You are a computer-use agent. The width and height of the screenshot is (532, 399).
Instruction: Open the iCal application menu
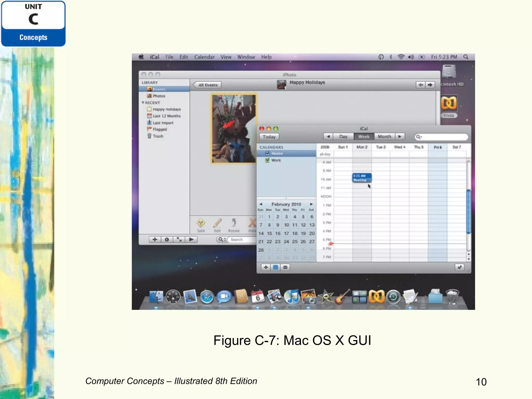pyautogui.click(x=155, y=57)
